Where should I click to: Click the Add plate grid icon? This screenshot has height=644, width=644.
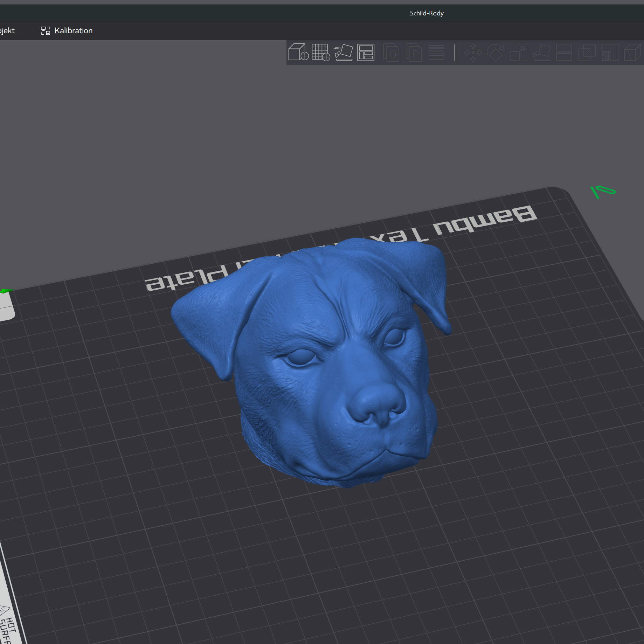point(321,52)
